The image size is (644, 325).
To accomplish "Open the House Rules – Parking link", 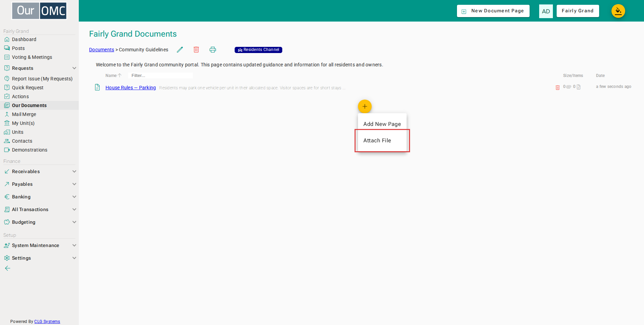I will [131, 88].
